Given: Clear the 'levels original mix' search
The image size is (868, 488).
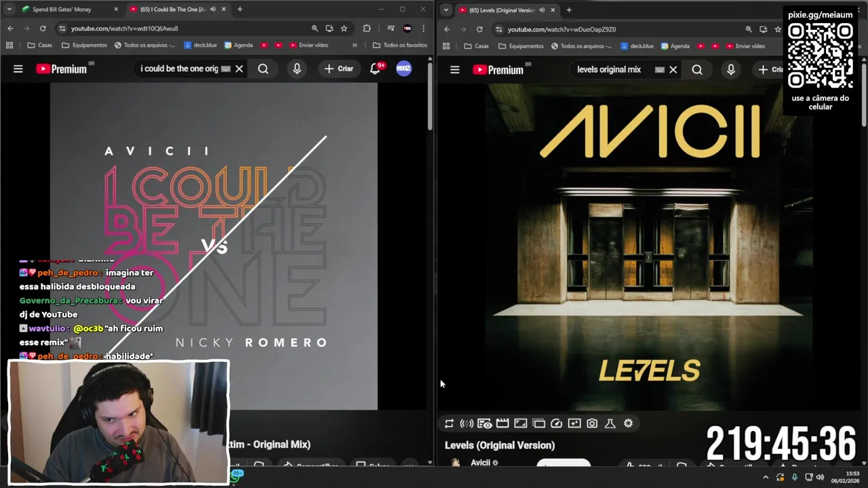Looking at the screenshot, I should [673, 70].
